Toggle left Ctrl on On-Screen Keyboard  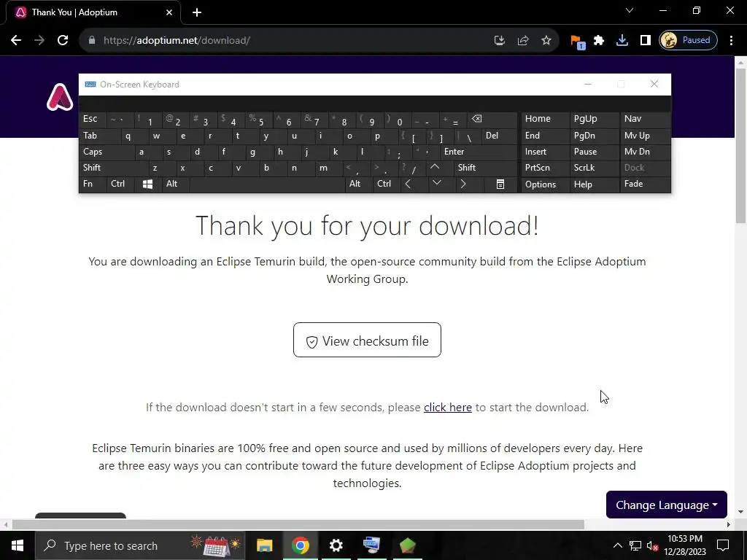[x=120, y=184]
